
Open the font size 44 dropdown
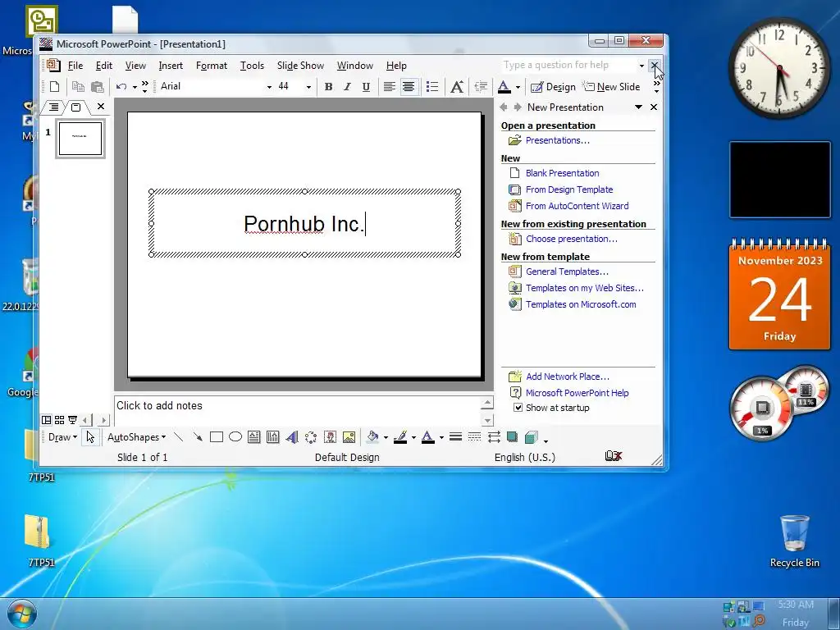[x=308, y=87]
